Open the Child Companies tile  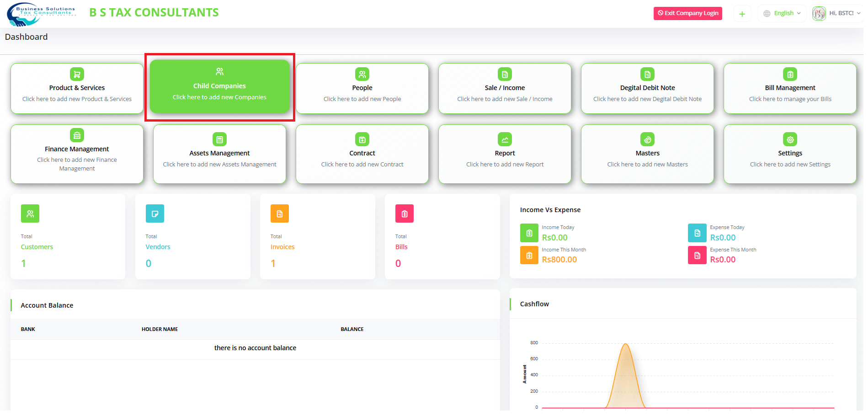(x=219, y=87)
